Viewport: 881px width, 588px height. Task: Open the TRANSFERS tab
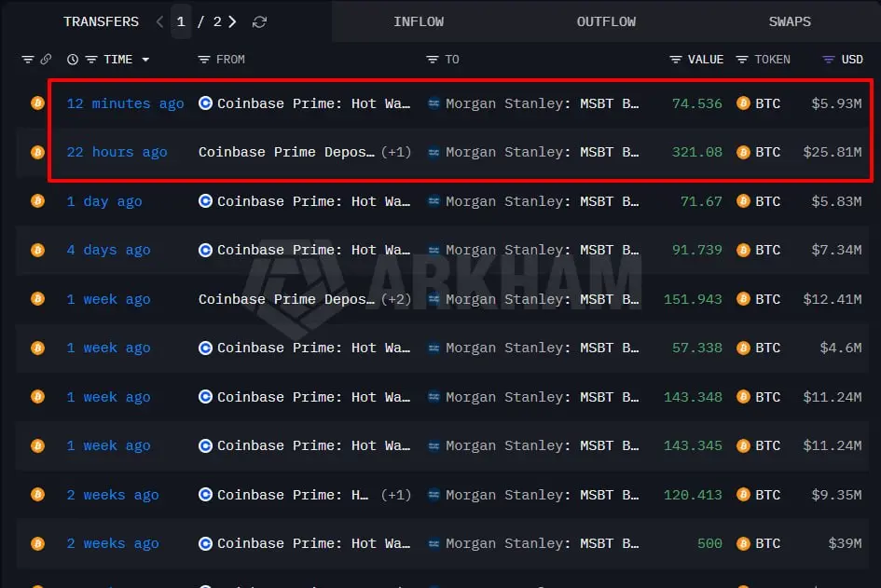[101, 22]
